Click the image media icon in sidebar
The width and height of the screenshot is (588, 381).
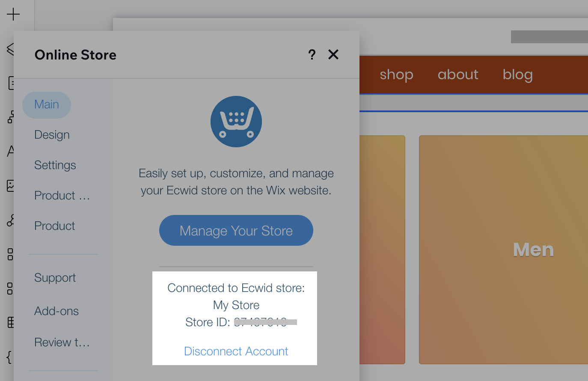10,185
